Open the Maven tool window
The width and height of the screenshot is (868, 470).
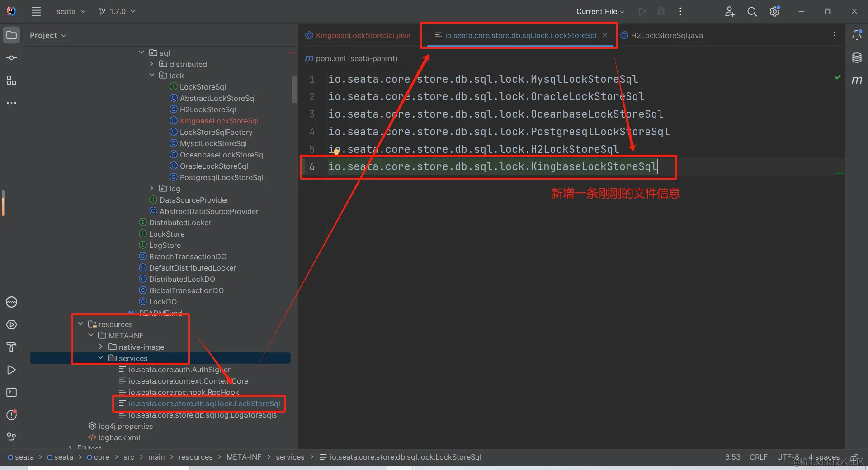point(857,80)
